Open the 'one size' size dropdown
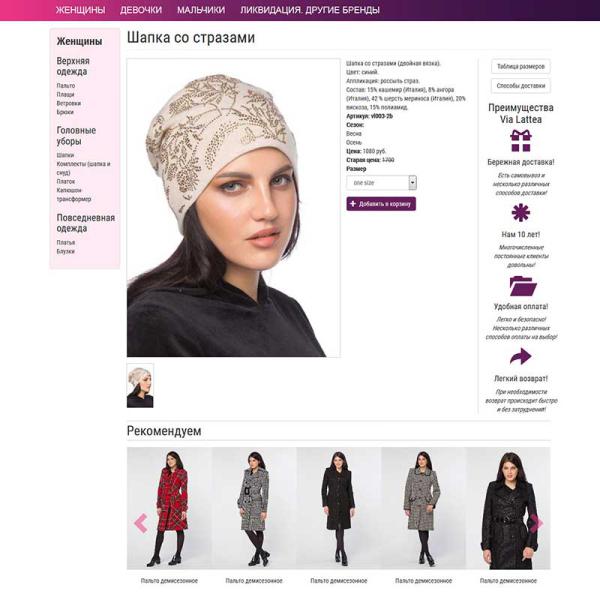 [381, 183]
